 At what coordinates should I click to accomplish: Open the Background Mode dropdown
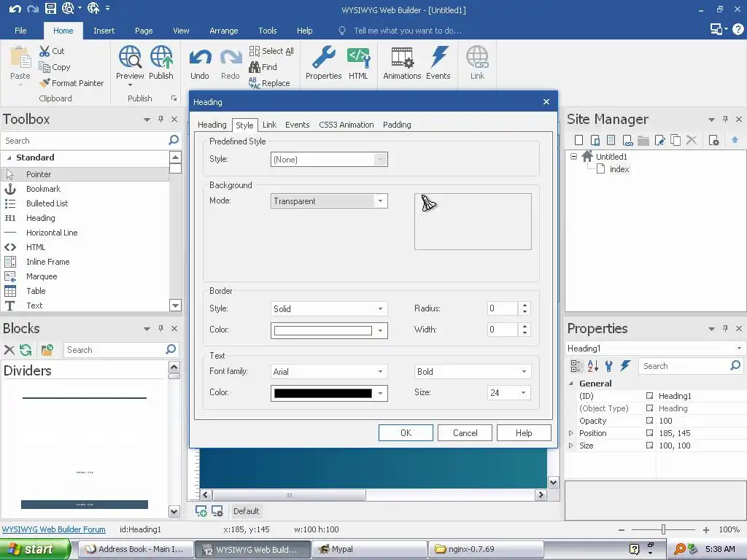click(329, 201)
